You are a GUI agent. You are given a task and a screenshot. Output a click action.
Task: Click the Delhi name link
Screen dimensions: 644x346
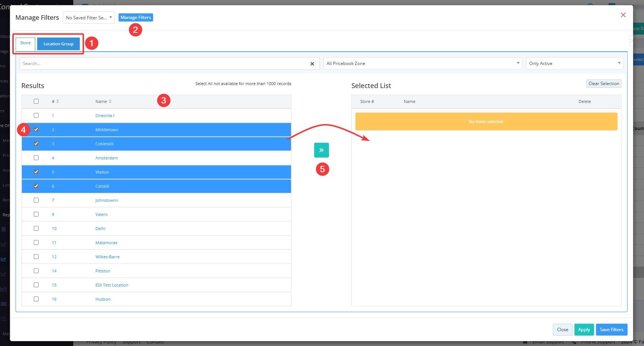coord(100,229)
